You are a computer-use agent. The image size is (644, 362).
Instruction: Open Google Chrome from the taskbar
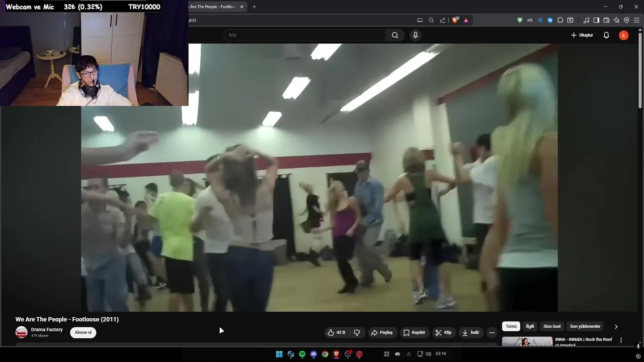[x=325, y=354]
